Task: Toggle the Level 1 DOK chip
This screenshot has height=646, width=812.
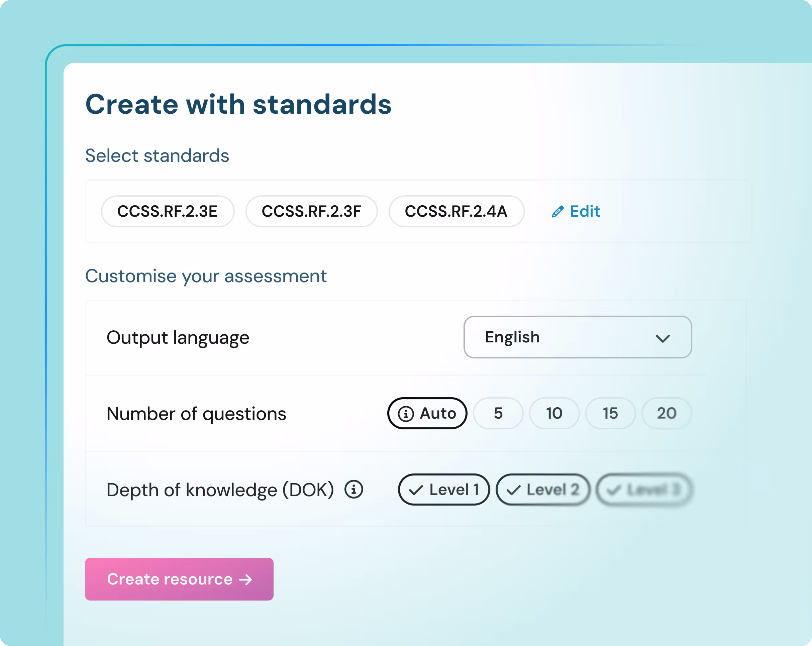Action: coord(444,490)
